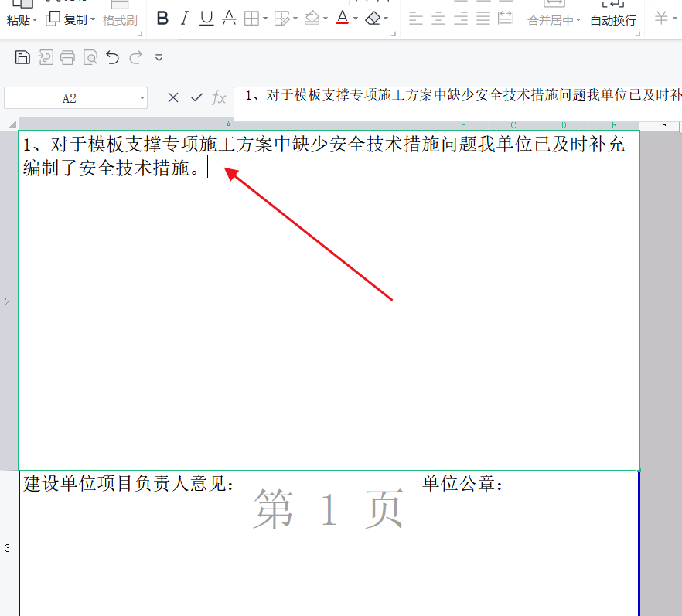Select column B header
Screen dimensions: 682x616
coord(463,126)
